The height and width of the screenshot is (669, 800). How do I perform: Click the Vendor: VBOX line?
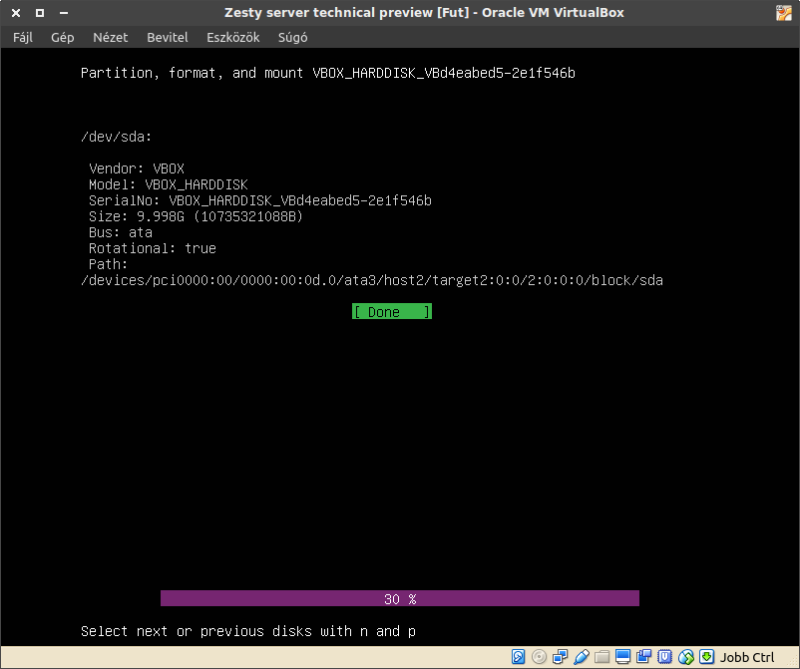click(x=137, y=168)
